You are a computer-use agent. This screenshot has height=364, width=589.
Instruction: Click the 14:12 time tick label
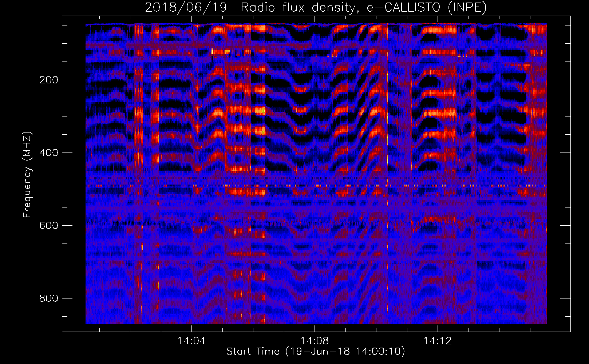click(438, 341)
